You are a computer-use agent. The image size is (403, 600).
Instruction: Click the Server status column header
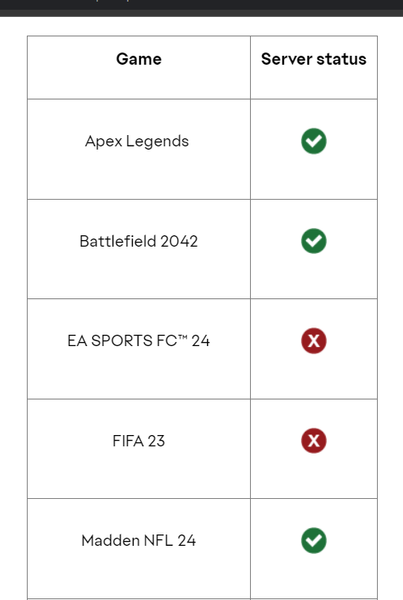[x=314, y=67]
